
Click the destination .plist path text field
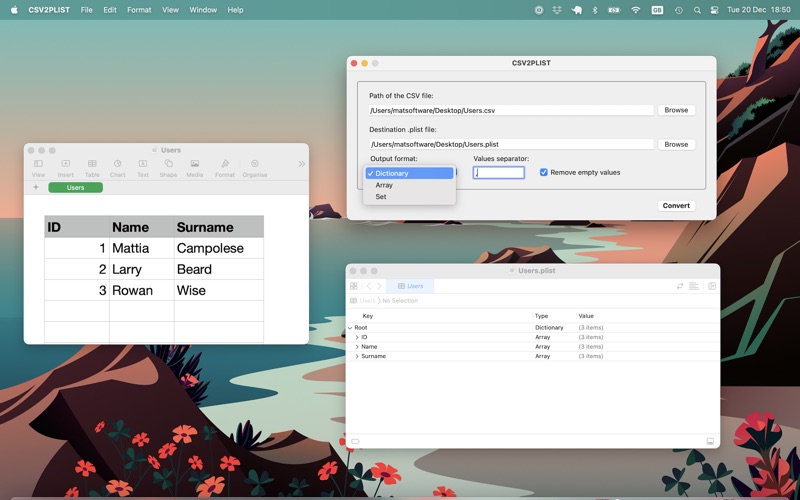click(x=511, y=144)
